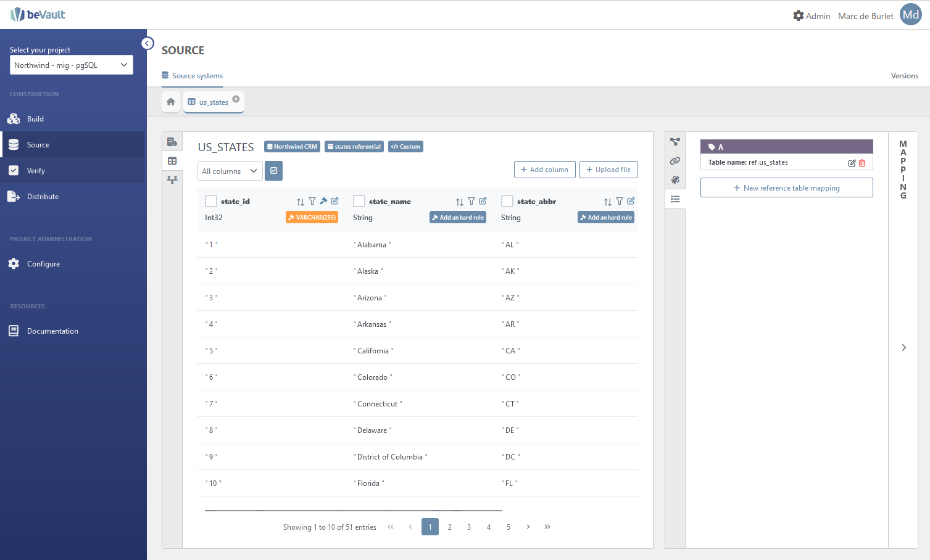The image size is (930, 560).
Task: Click the home icon tab
Action: [171, 102]
